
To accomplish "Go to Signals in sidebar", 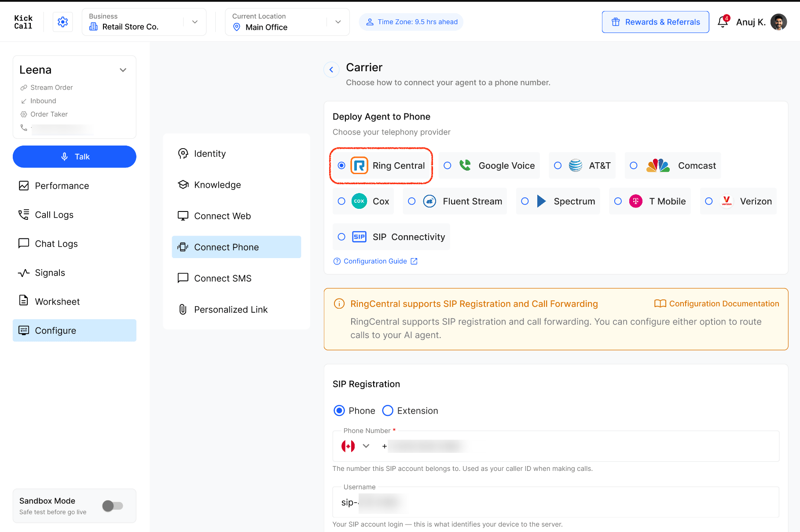I will [74, 273].
